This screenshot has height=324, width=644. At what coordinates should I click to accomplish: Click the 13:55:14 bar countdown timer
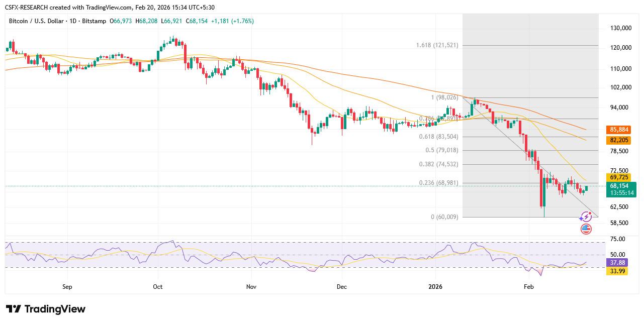[622, 192]
